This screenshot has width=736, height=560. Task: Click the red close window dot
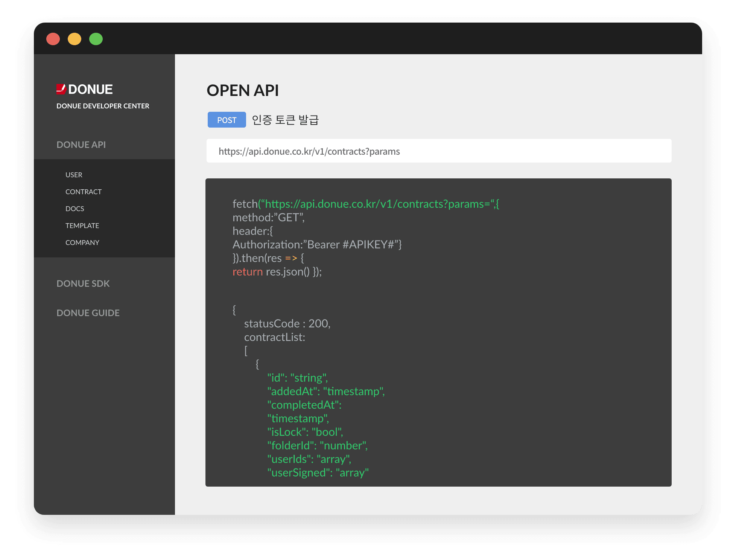pyautogui.click(x=53, y=39)
